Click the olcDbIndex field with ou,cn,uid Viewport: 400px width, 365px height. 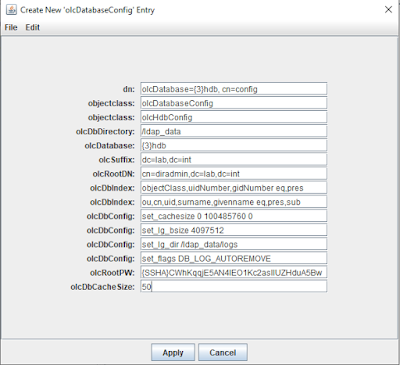click(x=233, y=202)
